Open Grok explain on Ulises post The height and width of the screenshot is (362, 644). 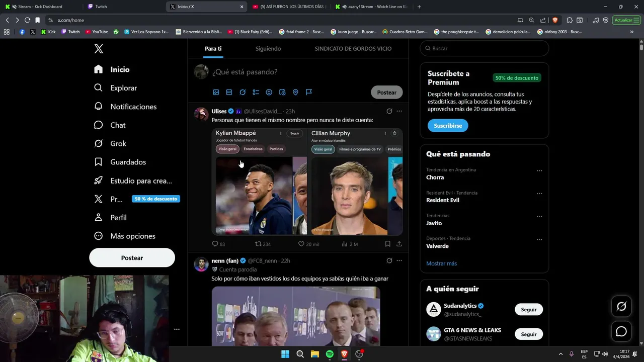point(389,111)
